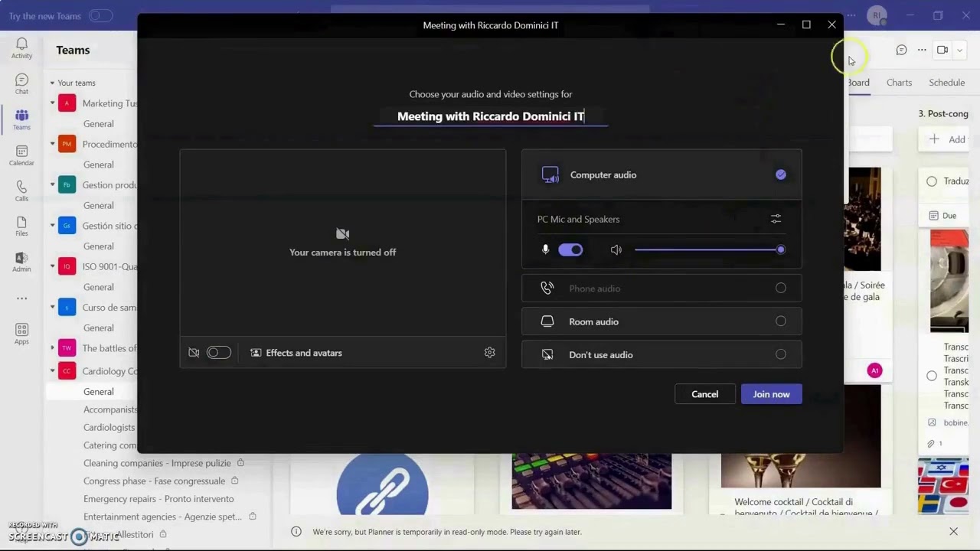Click the Cardiology Congress team avatar
The image size is (980, 551).
coord(67,371)
